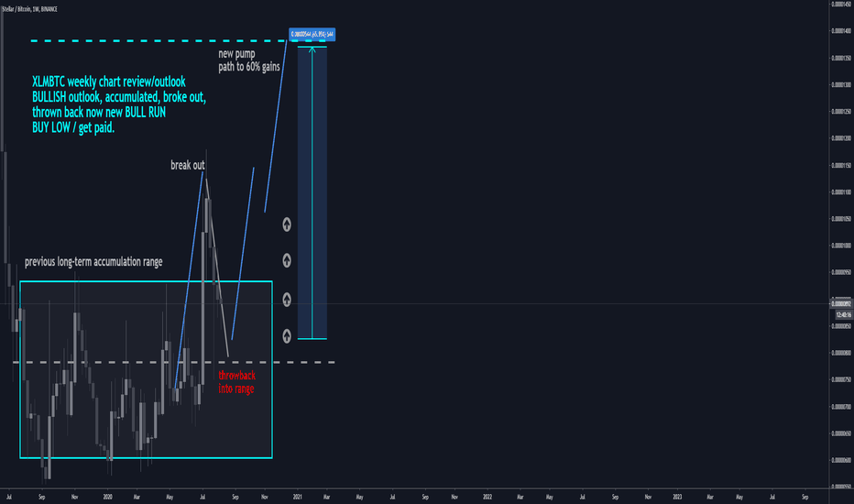Click the red 'into range' annotation
This screenshot has height=504, width=854.
click(x=235, y=389)
